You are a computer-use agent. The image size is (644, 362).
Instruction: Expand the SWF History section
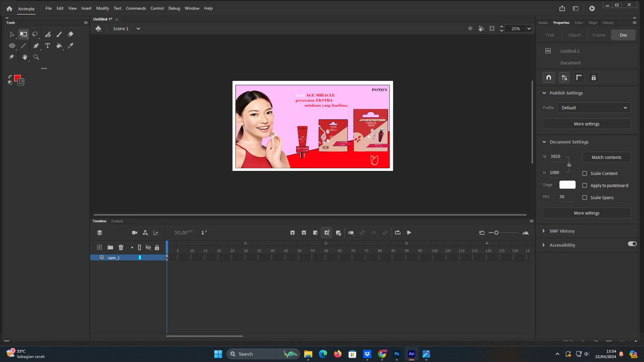coord(544,231)
